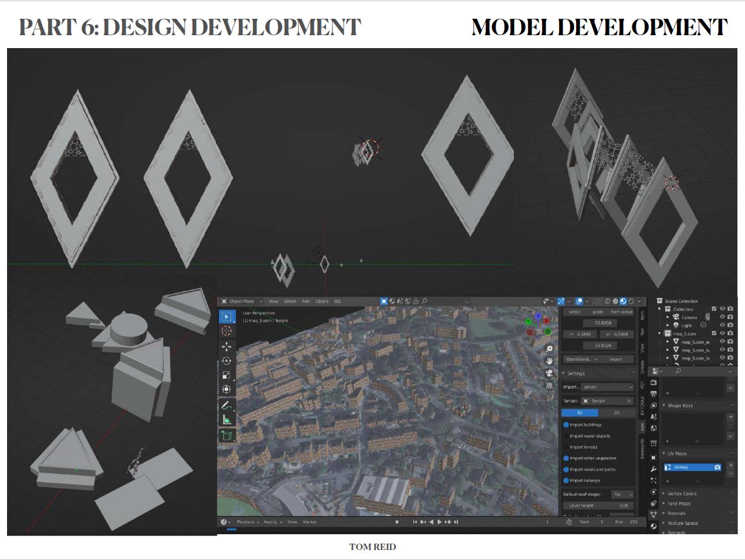Screen dimensions: 745x560
Task: Click the viewport zoom magnifier icon
Action: [x=549, y=349]
